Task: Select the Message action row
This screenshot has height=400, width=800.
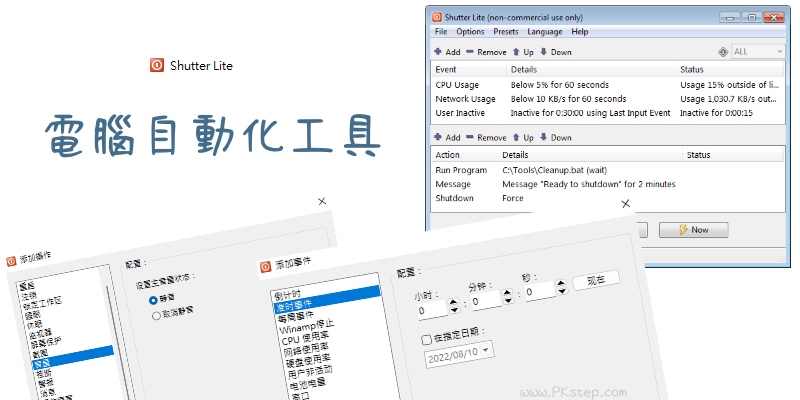Action: pyautogui.click(x=608, y=184)
